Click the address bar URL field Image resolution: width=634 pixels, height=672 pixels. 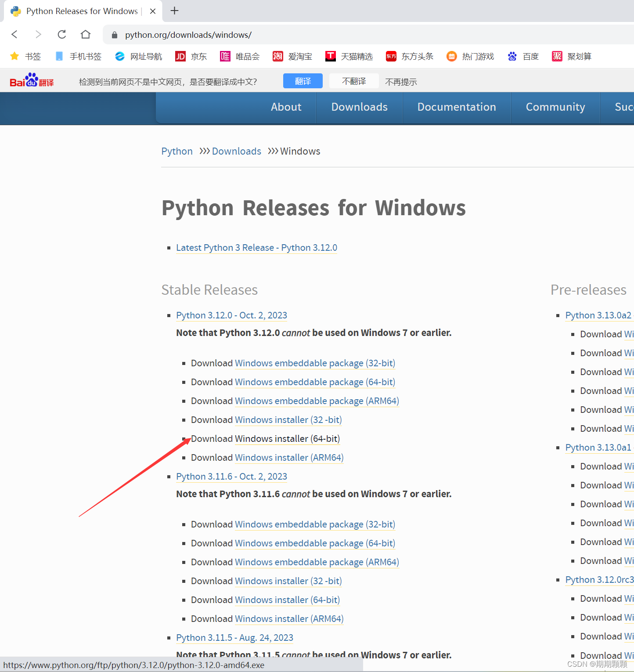368,35
